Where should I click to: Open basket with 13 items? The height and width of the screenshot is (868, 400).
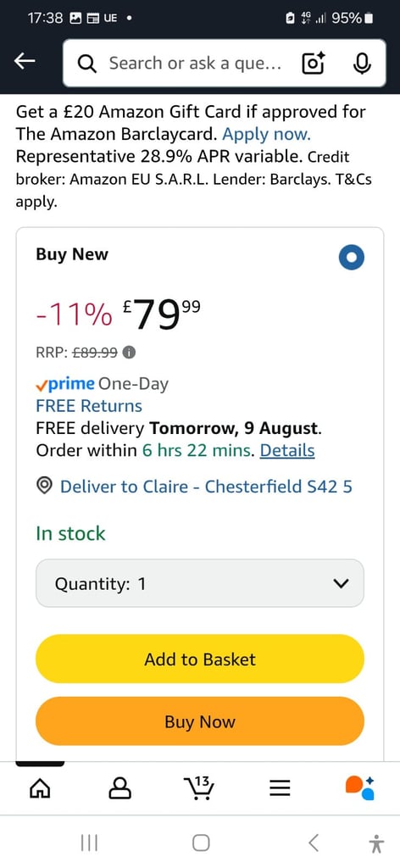[198, 787]
